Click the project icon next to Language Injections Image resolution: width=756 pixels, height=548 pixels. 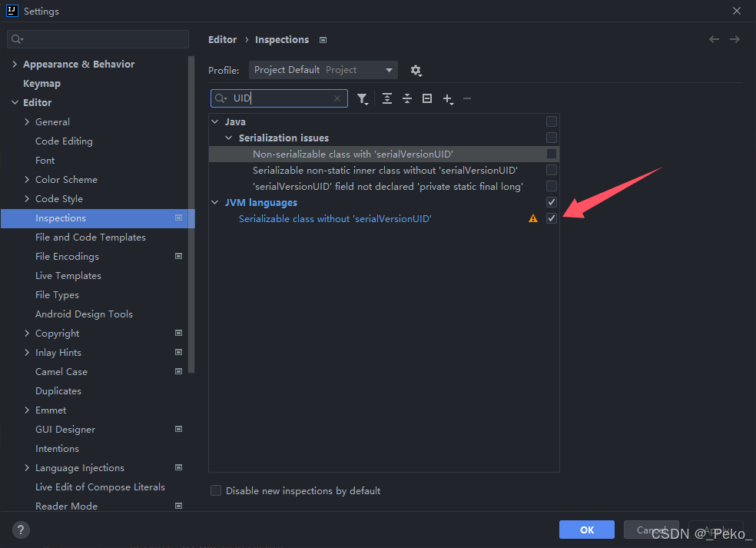178,467
